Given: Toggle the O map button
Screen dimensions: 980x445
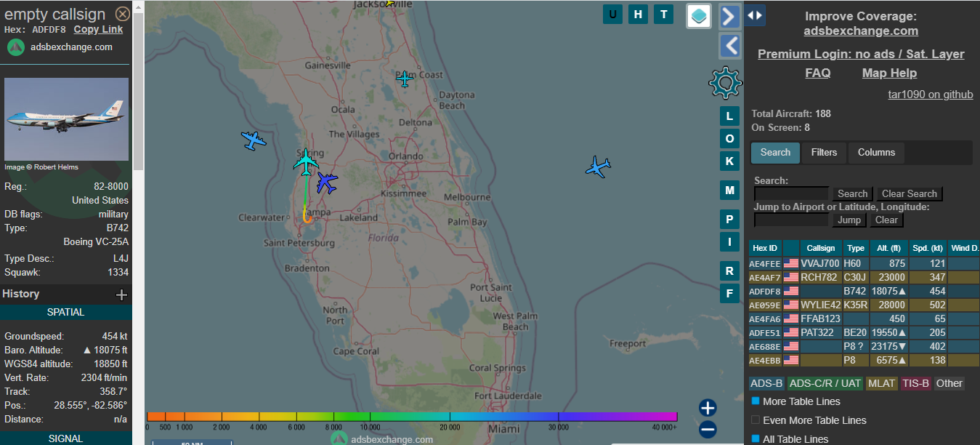Looking at the screenshot, I should 730,139.
